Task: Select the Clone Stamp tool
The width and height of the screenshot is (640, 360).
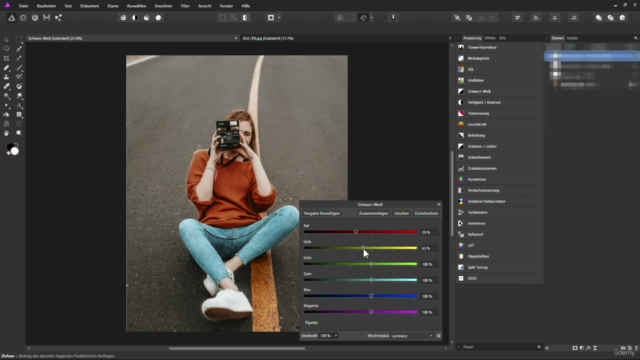Action: tap(6, 77)
